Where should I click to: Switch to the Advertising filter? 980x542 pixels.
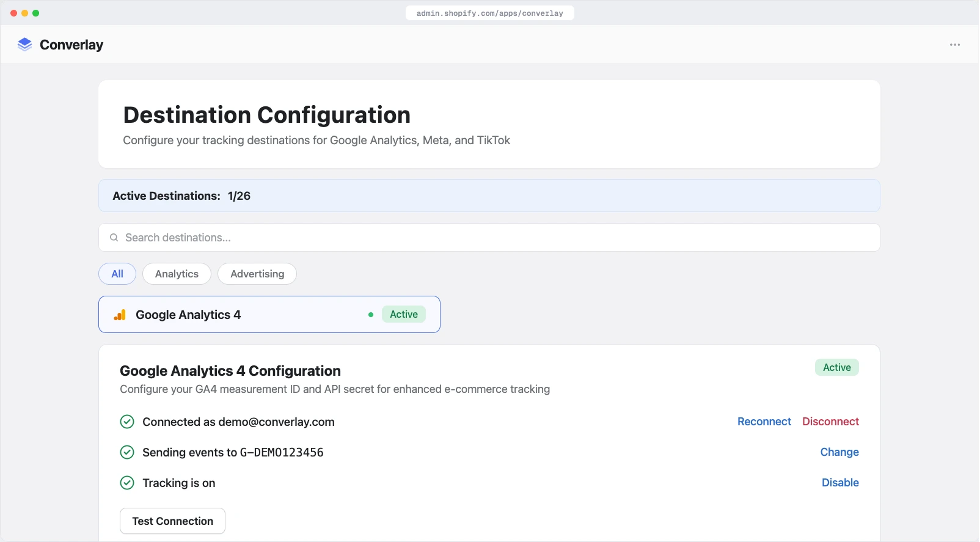257,274
